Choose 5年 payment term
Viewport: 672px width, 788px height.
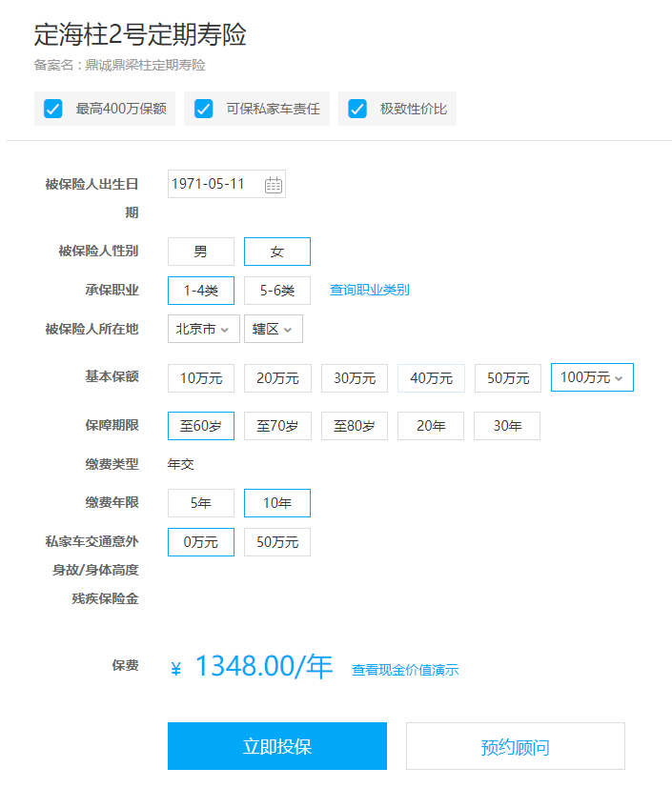[201, 503]
